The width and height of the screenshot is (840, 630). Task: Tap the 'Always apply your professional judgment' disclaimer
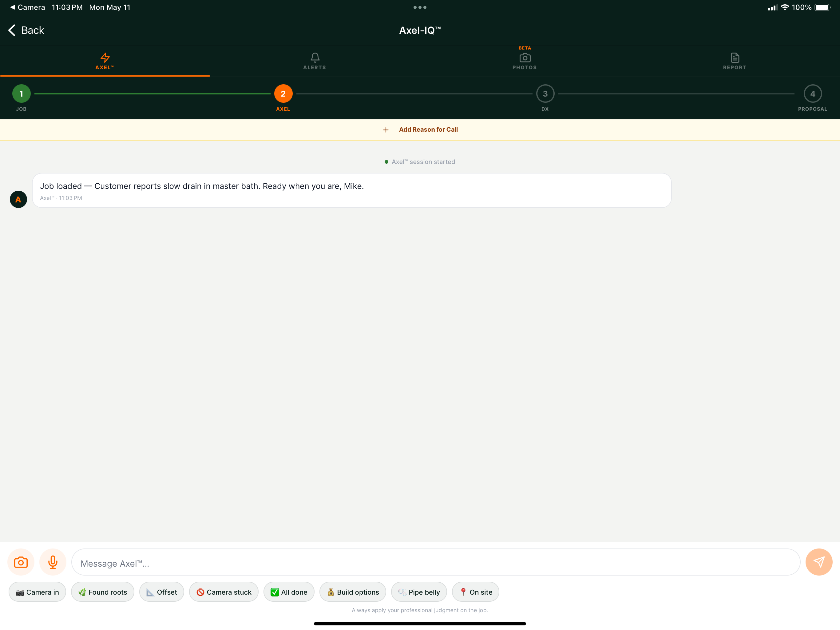tap(420, 610)
